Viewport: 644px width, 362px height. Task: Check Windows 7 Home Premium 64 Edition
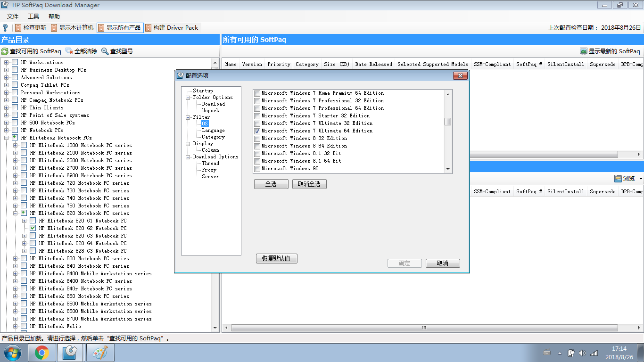(x=257, y=93)
